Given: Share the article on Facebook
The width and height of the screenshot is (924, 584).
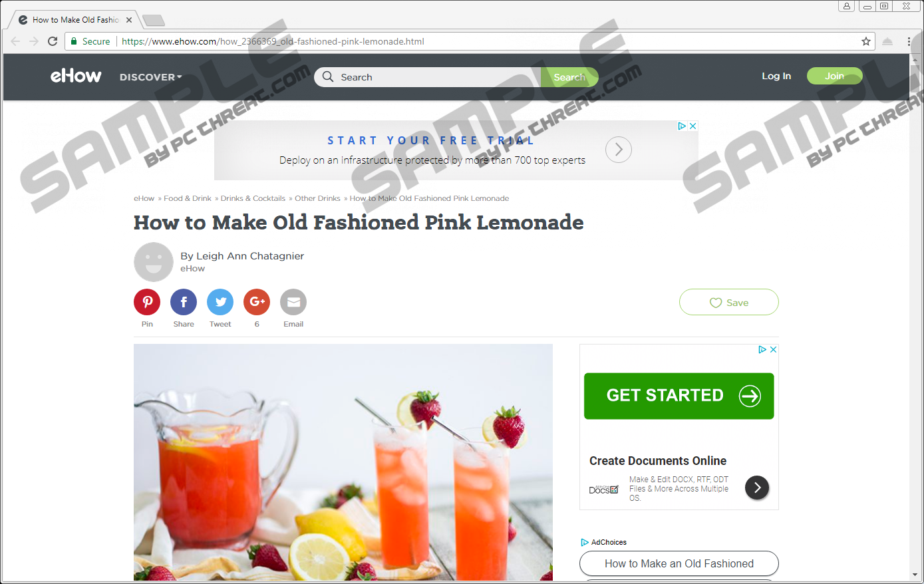Looking at the screenshot, I should pos(184,302).
